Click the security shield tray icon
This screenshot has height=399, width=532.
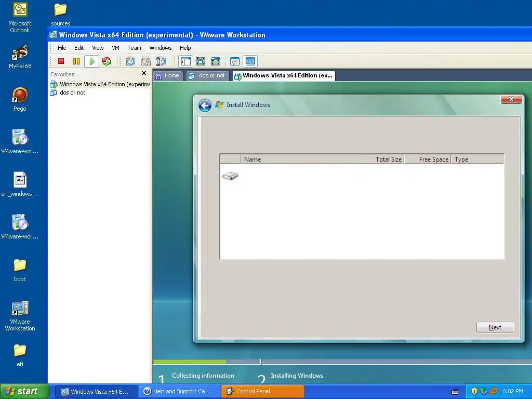[474, 392]
